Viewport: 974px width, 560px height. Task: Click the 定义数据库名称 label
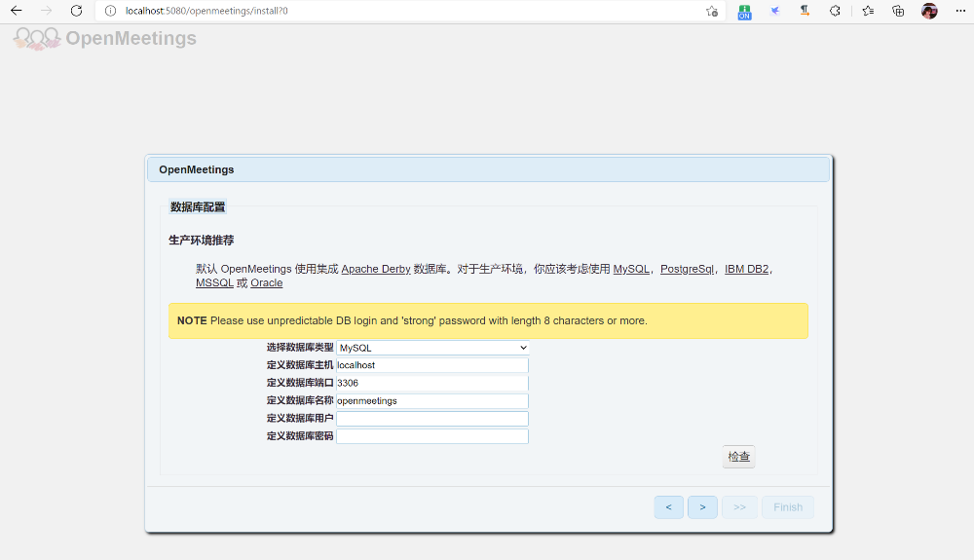point(300,401)
